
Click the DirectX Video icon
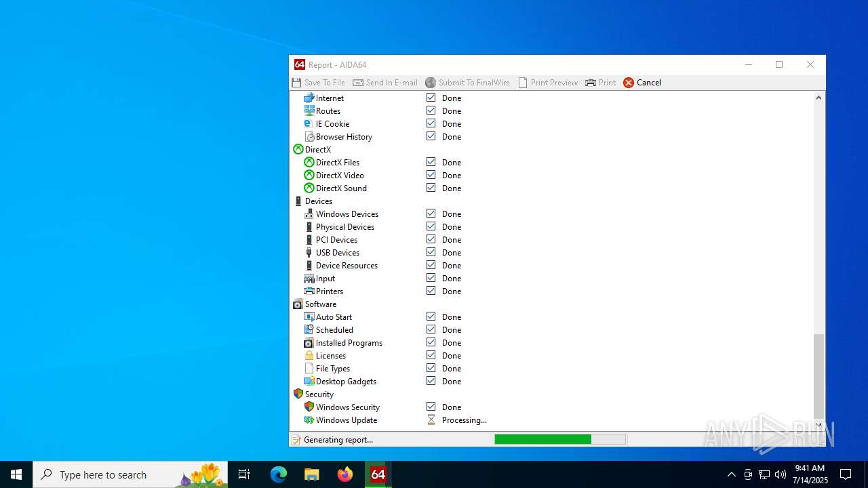pyautogui.click(x=309, y=175)
